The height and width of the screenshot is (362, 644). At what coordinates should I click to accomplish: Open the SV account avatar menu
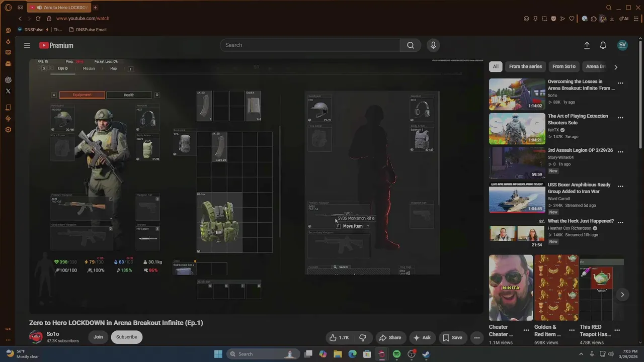pyautogui.click(x=622, y=45)
